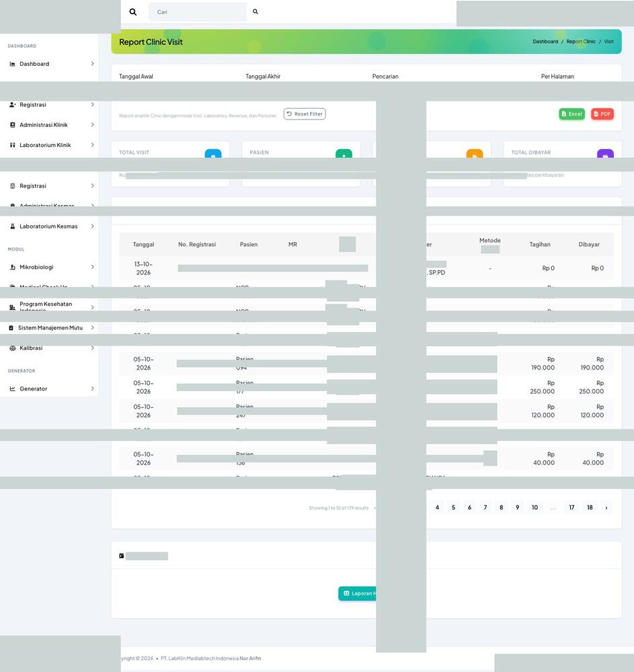
Task: Open the Dashboard sidebar menu item
Action: pos(49,64)
